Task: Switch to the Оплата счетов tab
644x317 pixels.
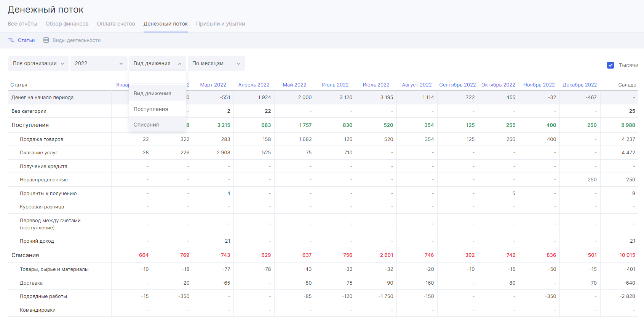Action: pos(116,24)
